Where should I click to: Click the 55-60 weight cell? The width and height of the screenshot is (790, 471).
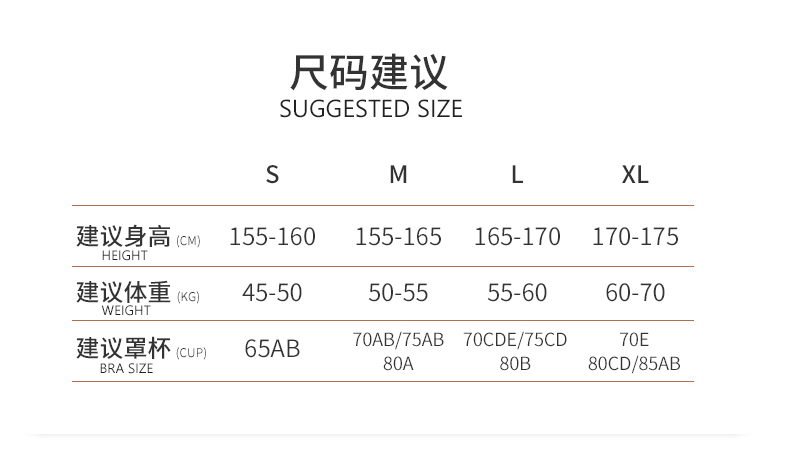point(517,293)
